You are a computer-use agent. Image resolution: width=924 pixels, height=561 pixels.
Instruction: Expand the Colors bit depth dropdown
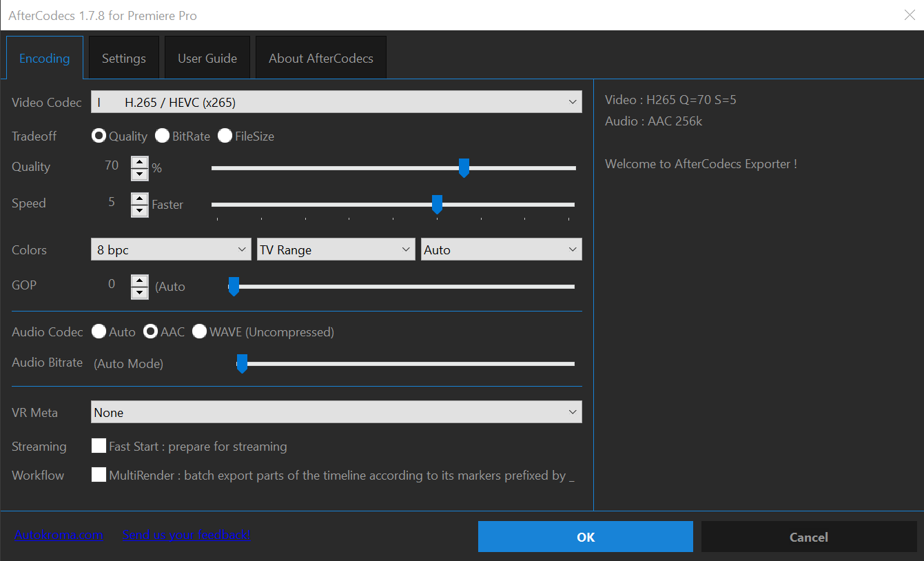(x=170, y=249)
